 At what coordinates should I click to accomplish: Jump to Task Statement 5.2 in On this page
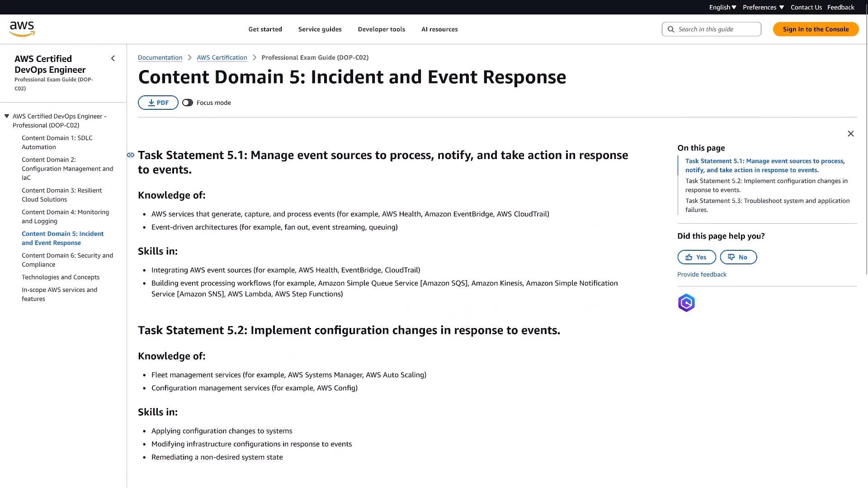click(766, 185)
